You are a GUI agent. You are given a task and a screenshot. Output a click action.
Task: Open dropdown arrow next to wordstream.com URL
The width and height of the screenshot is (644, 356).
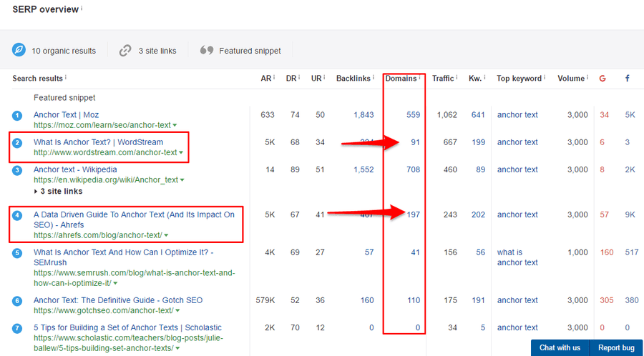coord(181,153)
